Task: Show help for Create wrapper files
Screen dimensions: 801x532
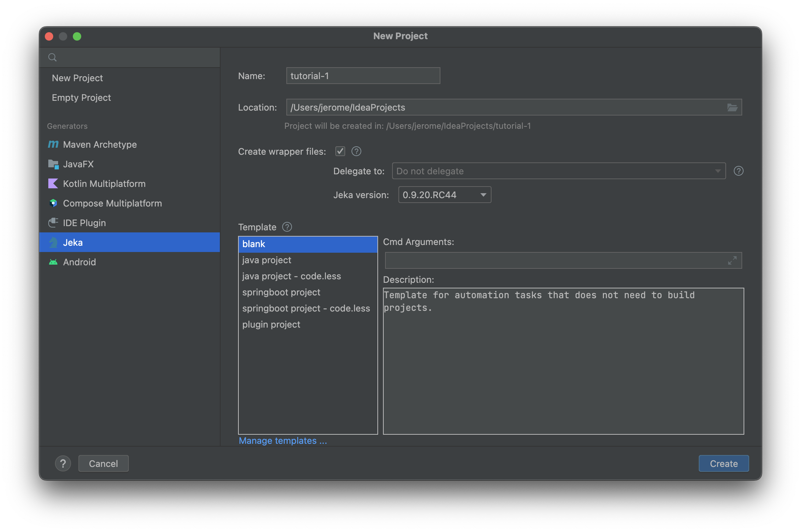Action: click(356, 151)
